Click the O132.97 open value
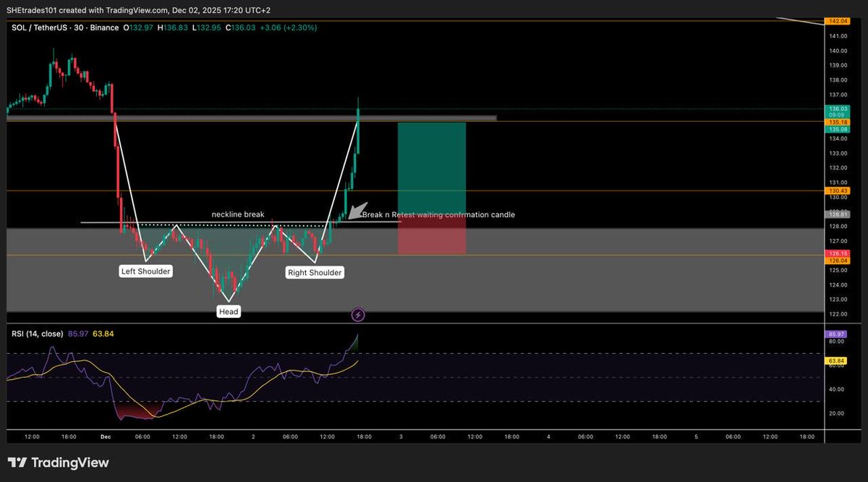 [x=139, y=28]
